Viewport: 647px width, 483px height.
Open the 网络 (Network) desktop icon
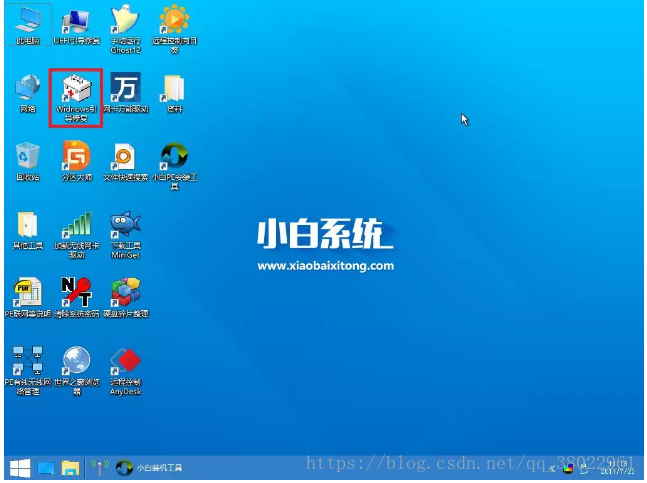coord(28,94)
